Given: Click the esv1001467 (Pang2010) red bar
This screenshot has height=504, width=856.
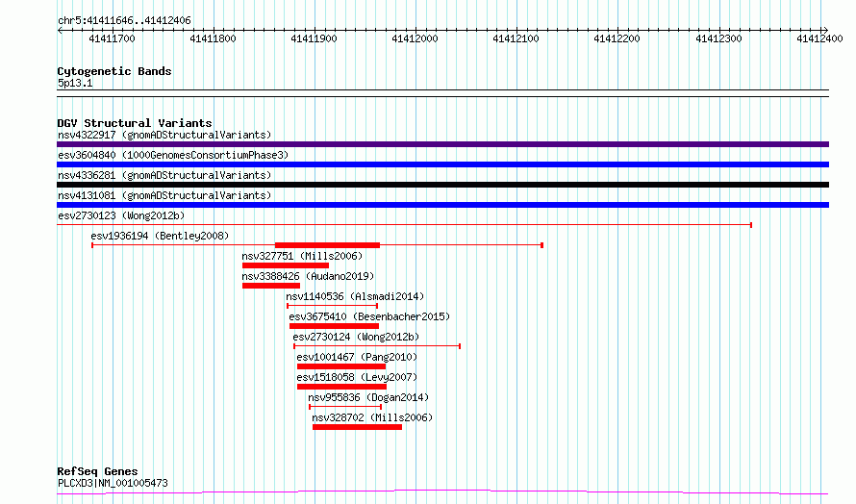Looking at the screenshot, I should (341, 366).
